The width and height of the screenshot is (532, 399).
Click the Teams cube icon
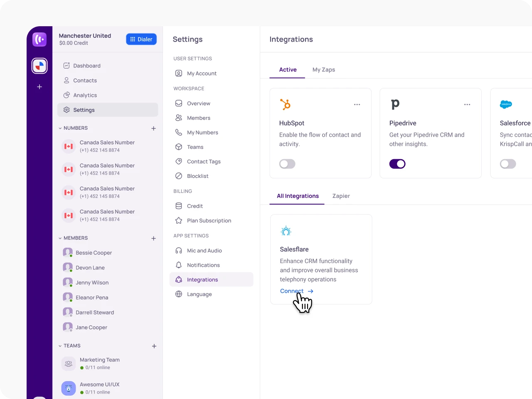coord(179,147)
